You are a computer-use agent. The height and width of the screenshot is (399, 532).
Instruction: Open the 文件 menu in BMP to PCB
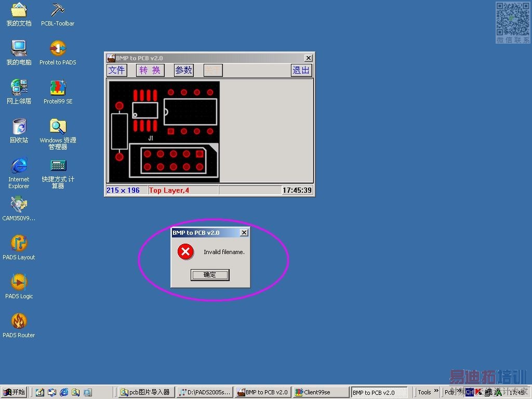(x=117, y=70)
